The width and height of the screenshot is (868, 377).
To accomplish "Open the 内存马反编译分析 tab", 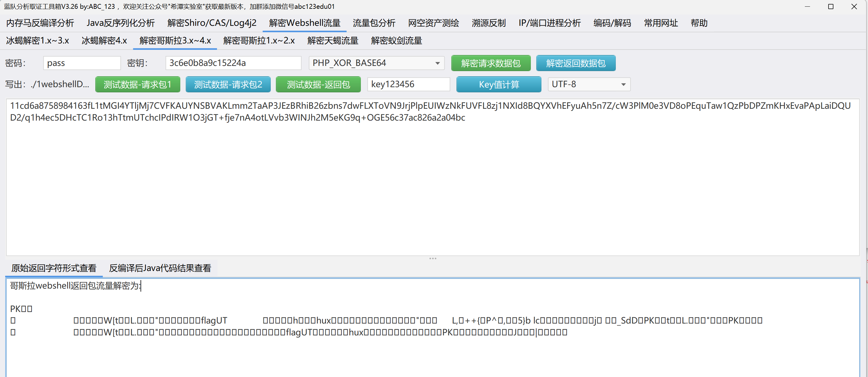I will (x=40, y=23).
